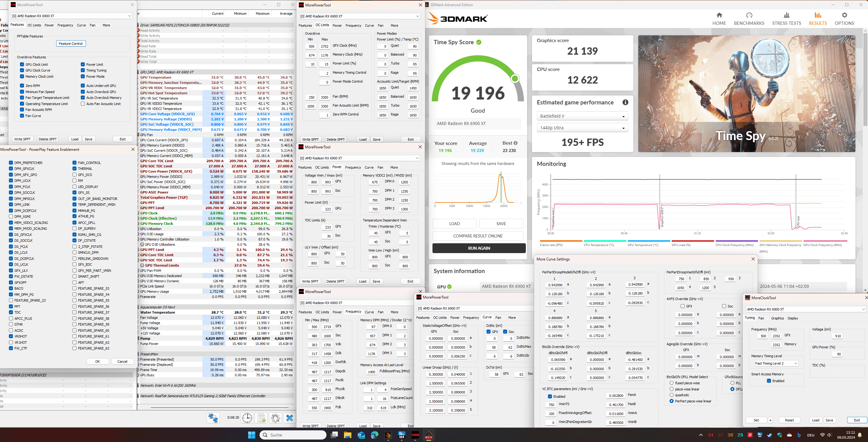Screen dimensions: 868x442
Task: Click COMPARE RESULT ONLINE in 3DMark
Action: click(478, 236)
